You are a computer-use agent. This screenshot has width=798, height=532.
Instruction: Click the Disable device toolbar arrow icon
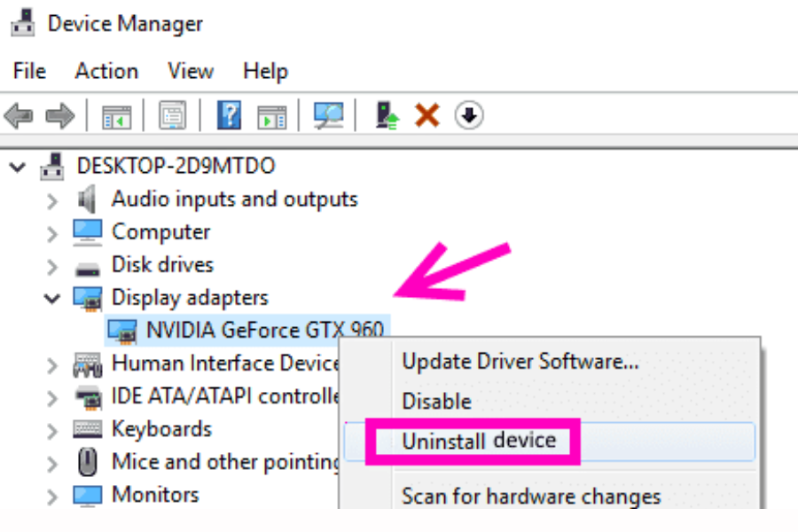tap(468, 114)
